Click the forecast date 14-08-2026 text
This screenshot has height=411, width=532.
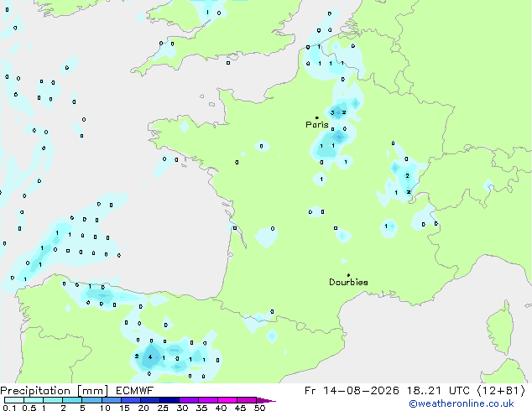(361, 391)
